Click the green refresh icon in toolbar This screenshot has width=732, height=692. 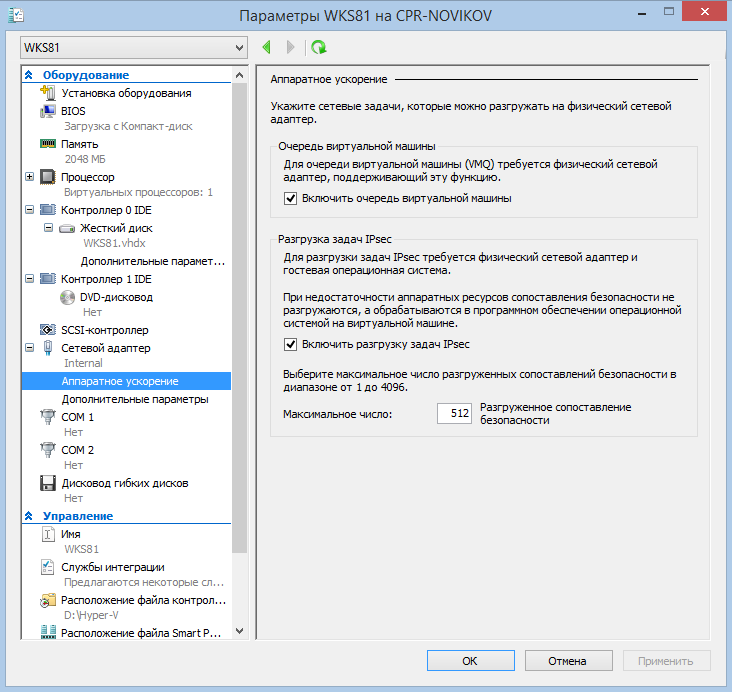click(x=319, y=47)
